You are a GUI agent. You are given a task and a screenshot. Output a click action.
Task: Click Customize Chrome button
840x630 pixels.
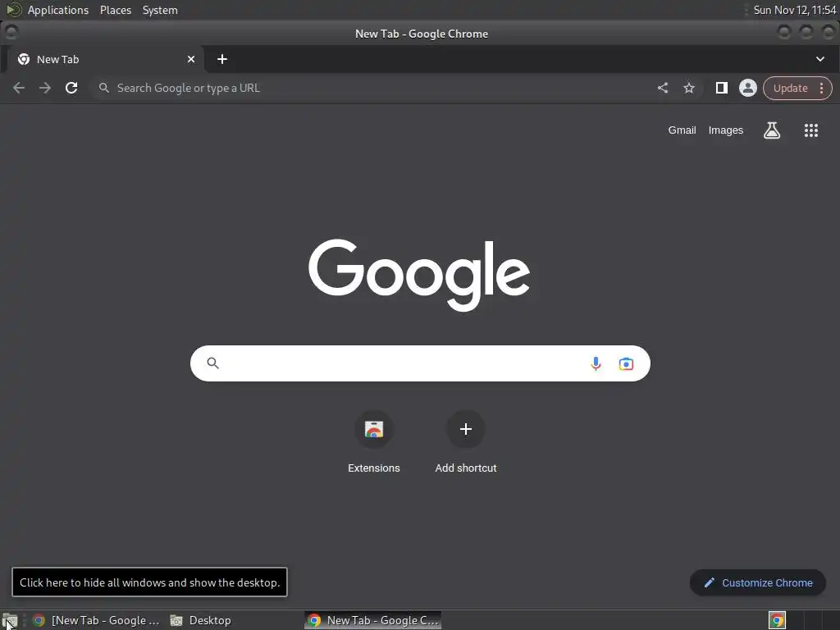757,583
